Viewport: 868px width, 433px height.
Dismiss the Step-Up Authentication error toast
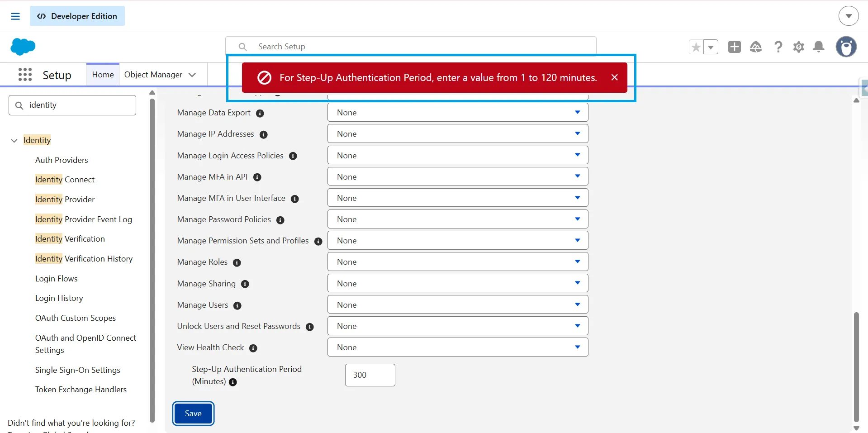614,77
